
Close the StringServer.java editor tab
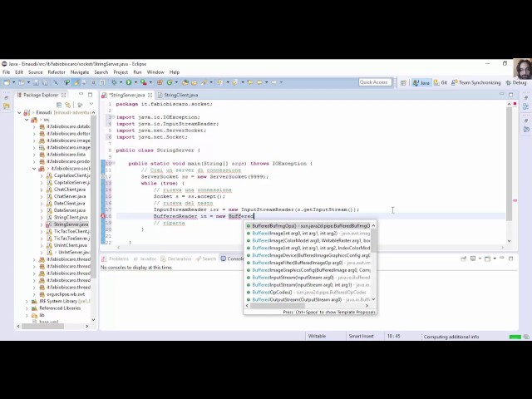150,96
